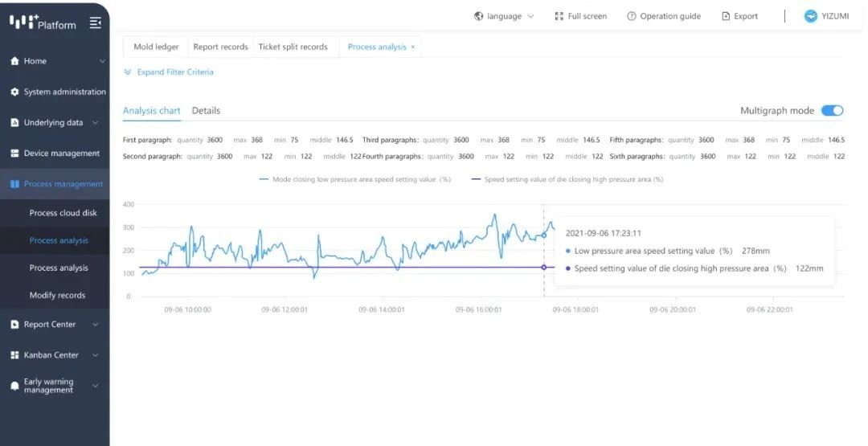Toggle Multigraph mode switch off
Image resolution: width=868 pixels, height=446 pixels.
[832, 111]
